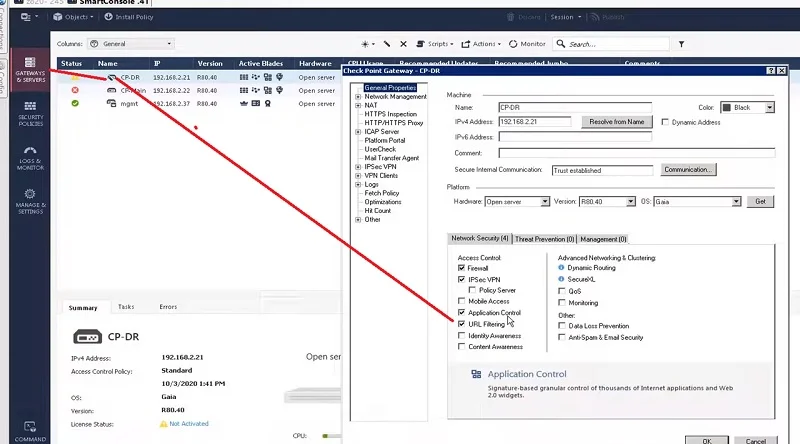The image size is (800, 444).
Task: Click Cancel in the gateway dialog
Action: tap(756, 440)
